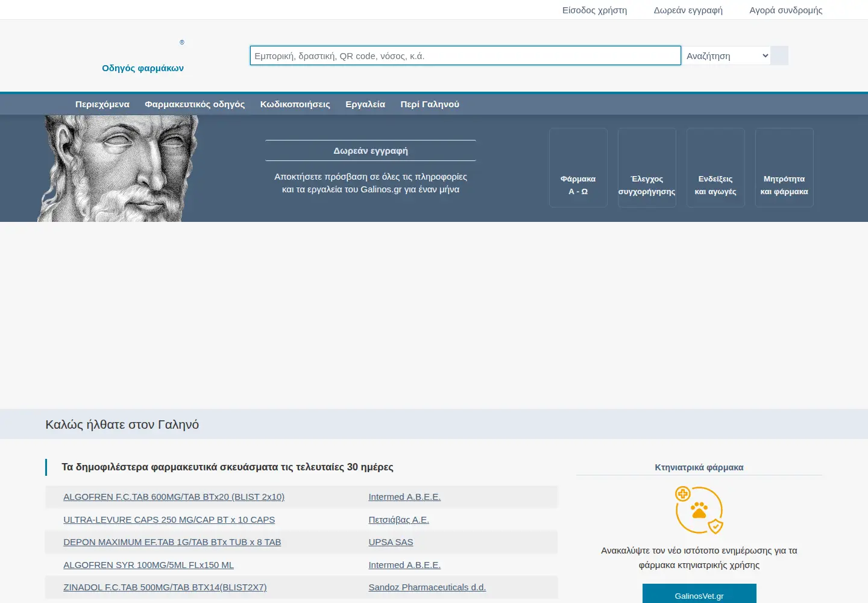The image size is (868, 603).
Task: Open Sandoz Pharmaceuticals d.d. link
Action: pos(427,587)
